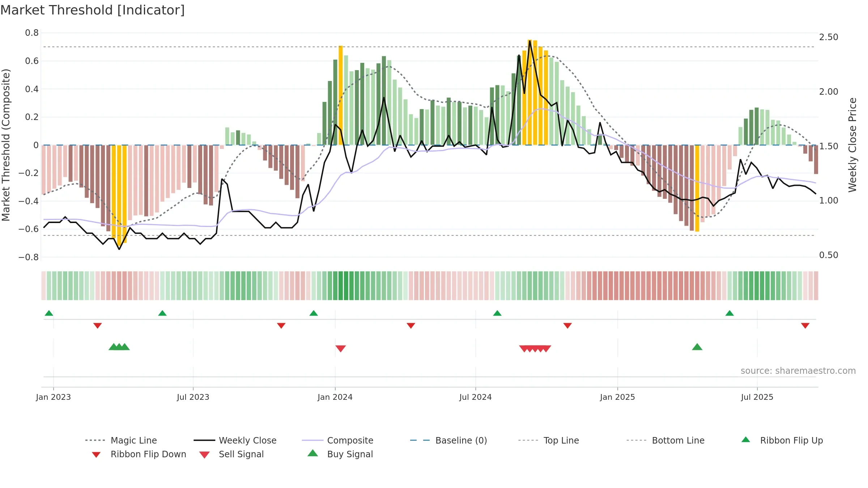Toggle Ribbon Flip Up in the legend
Image resolution: width=868 pixels, height=488 pixels.
tap(782, 440)
